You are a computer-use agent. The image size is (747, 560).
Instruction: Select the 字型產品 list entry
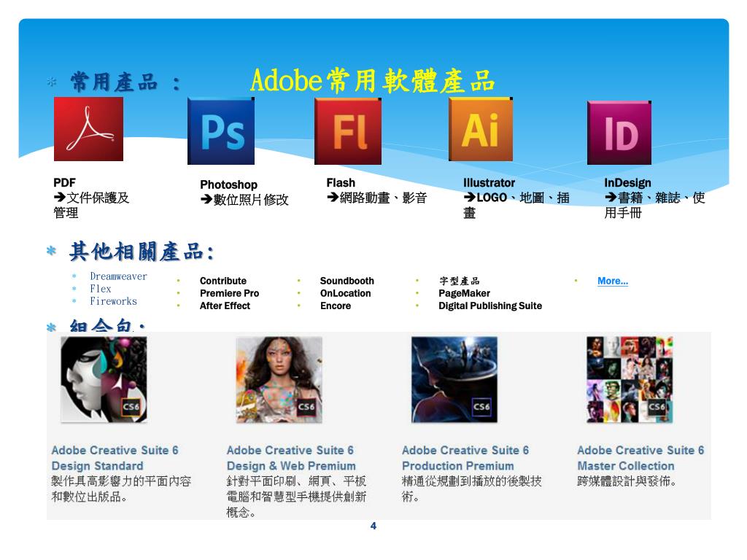(460, 281)
